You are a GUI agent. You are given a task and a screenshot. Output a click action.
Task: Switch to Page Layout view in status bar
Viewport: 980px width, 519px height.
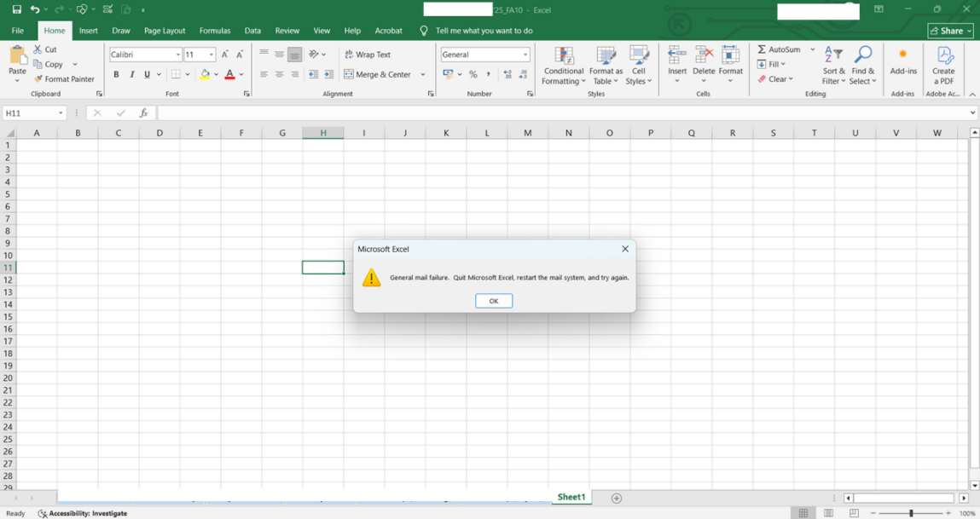click(829, 513)
